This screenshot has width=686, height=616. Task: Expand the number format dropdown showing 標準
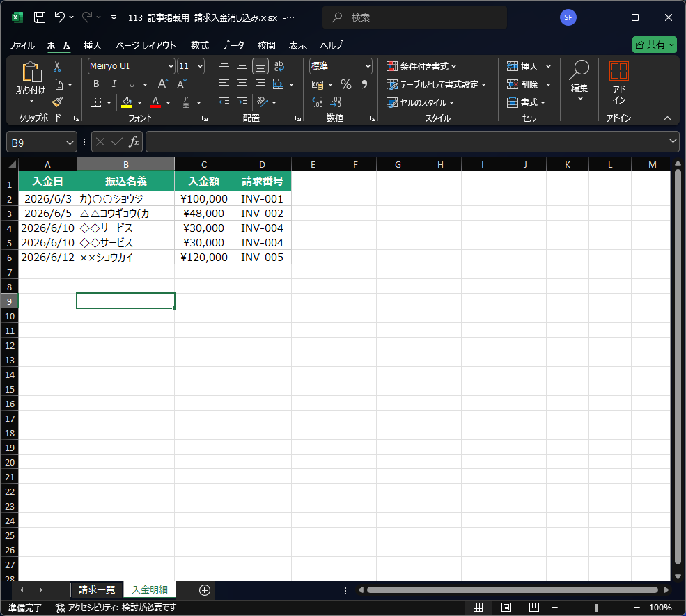click(368, 66)
